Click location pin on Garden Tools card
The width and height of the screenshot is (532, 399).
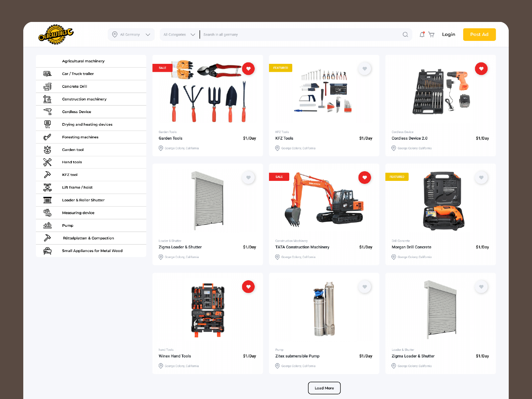(161, 148)
